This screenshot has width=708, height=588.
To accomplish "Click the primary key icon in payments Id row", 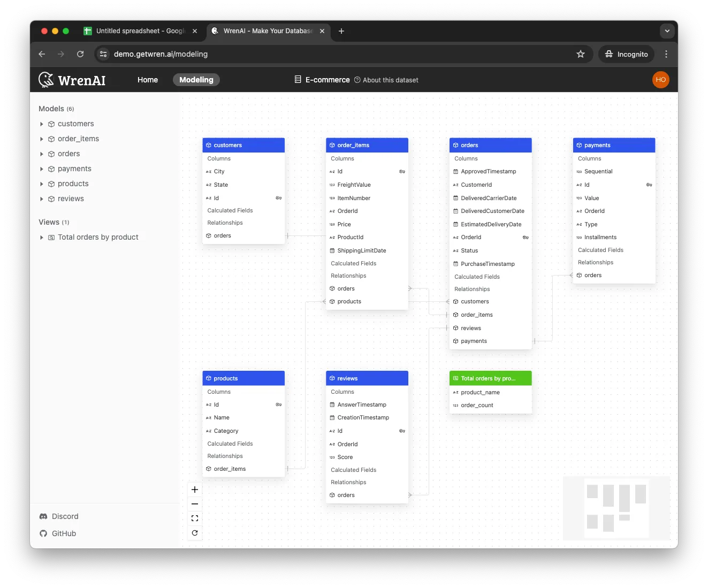I will point(650,185).
